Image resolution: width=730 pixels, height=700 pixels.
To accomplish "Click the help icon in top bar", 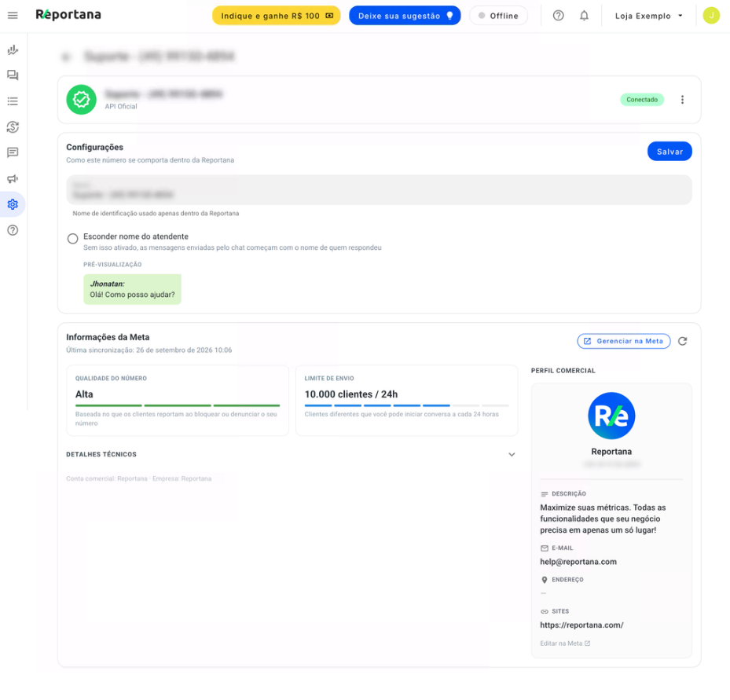I will [558, 16].
